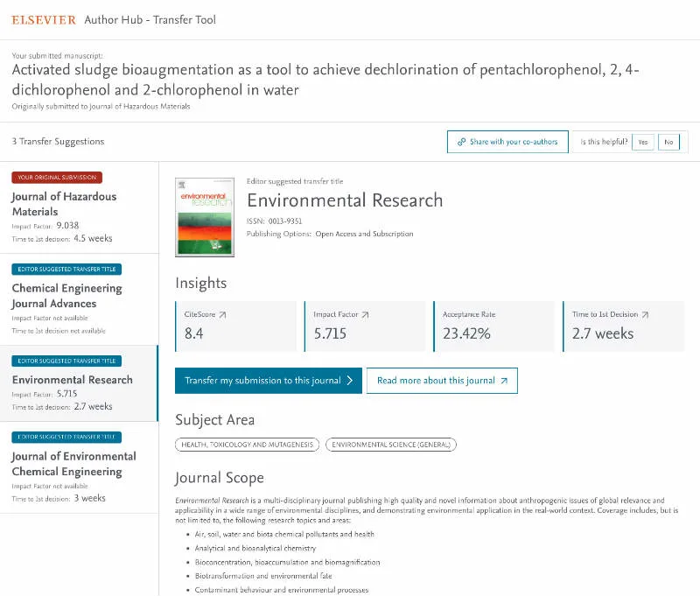Viewport: 700px width, 596px height.
Task: Click the Environmental Research main heading
Action: [345, 200]
